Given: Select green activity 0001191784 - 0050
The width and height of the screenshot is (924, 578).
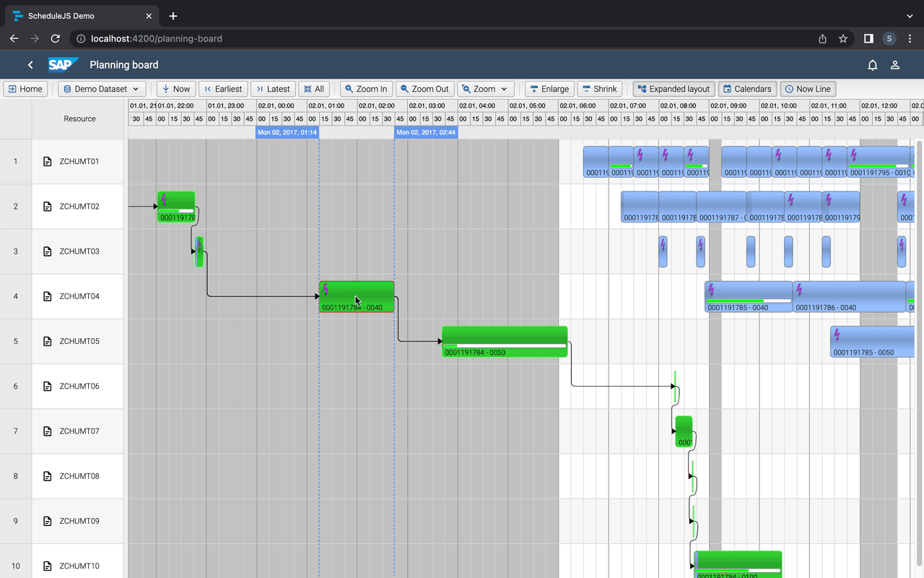Looking at the screenshot, I should tap(505, 342).
